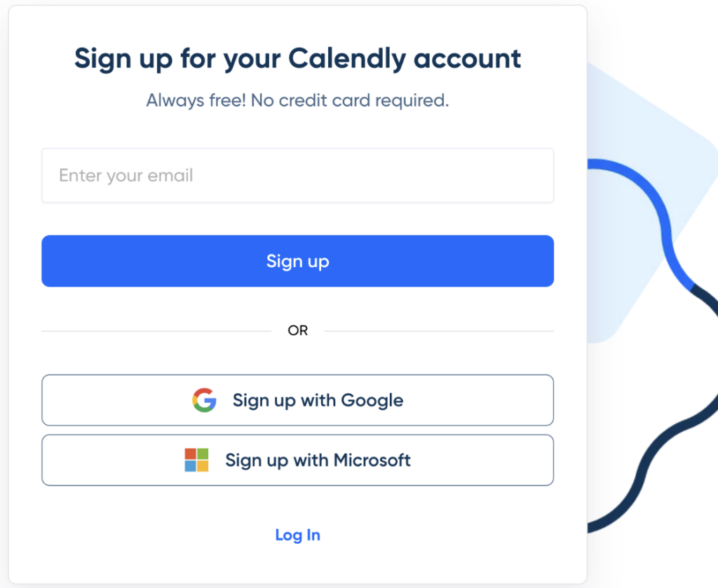This screenshot has height=588, width=718.
Task: Click the orange square in Microsoft logo
Action: click(x=190, y=454)
